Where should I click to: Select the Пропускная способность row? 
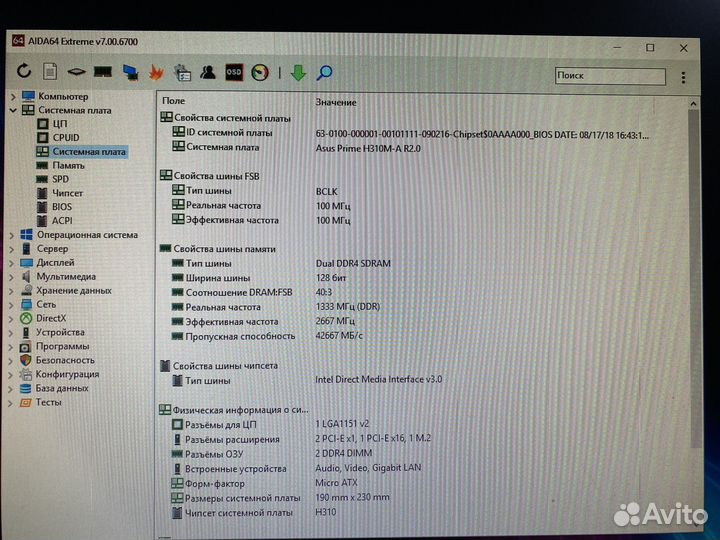(x=267, y=336)
